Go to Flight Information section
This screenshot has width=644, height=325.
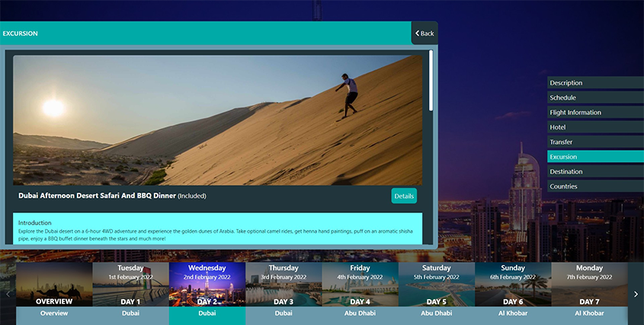point(594,113)
